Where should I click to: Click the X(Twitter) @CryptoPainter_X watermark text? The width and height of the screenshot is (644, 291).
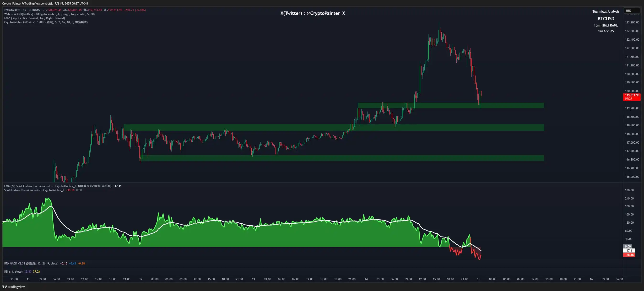point(313,13)
